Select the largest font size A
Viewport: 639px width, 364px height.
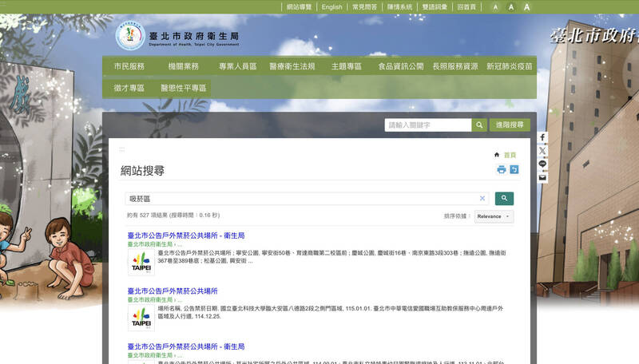pos(526,7)
